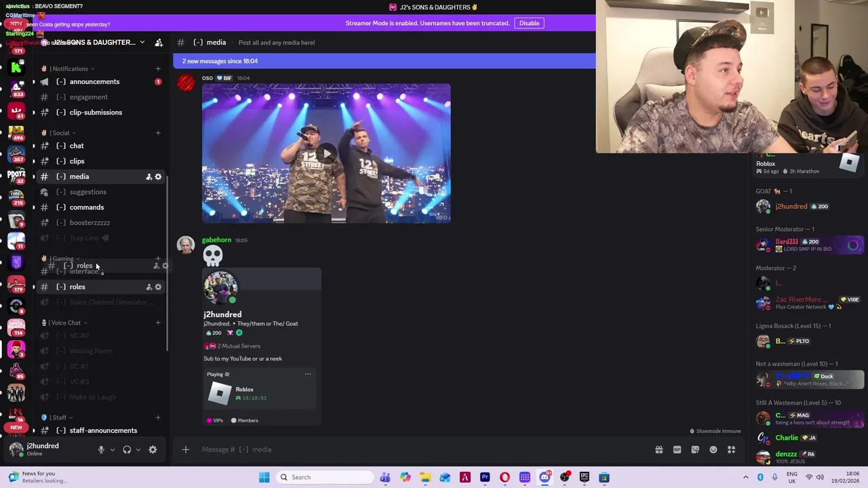The width and height of the screenshot is (868, 488).
Task: Create invite for roles channel
Action: click(149, 287)
